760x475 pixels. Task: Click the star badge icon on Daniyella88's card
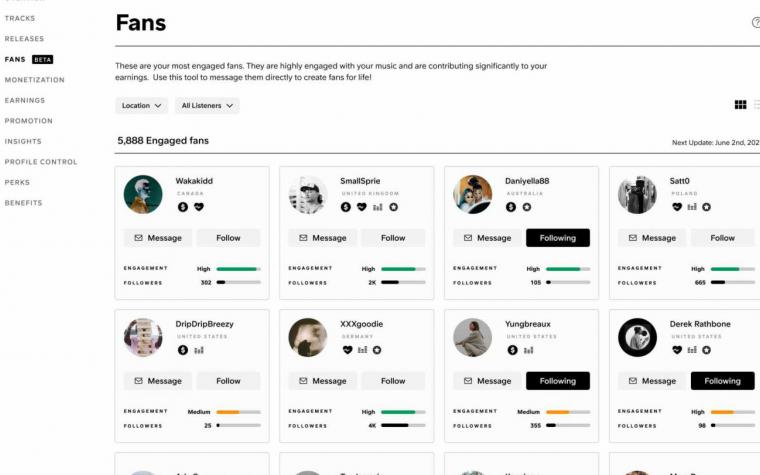[527, 207]
